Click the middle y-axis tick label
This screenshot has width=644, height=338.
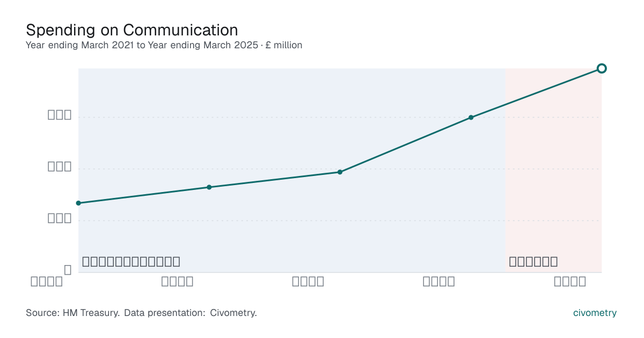coord(60,166)
